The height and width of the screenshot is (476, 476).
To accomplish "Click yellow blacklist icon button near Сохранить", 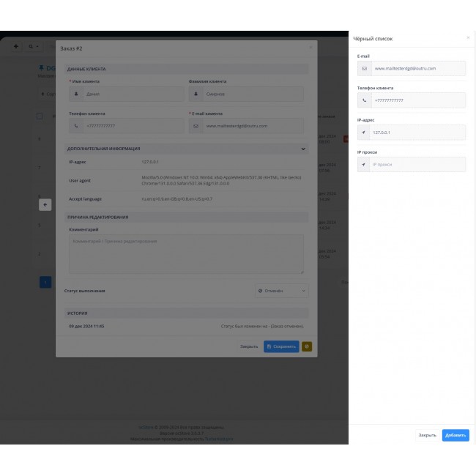I will (x=307, y=346).
